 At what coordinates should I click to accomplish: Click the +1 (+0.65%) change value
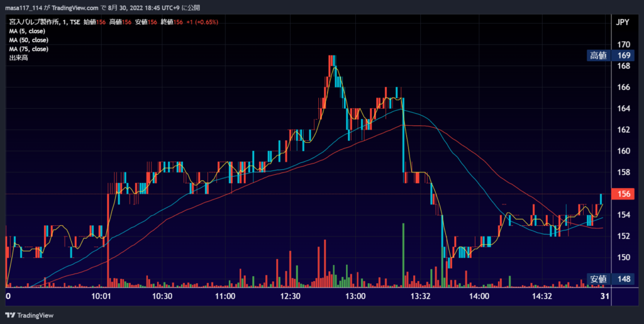click(202, 22)
